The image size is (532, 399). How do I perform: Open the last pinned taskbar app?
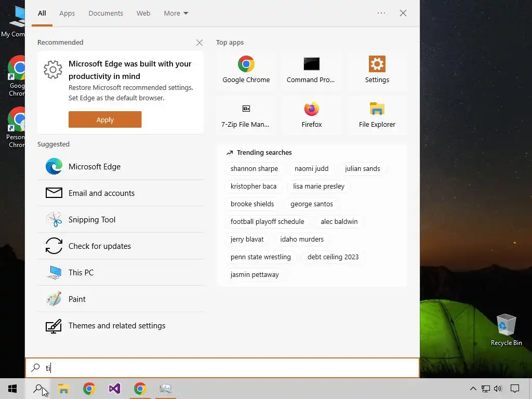pyautogui.click(x=165, y=389)
